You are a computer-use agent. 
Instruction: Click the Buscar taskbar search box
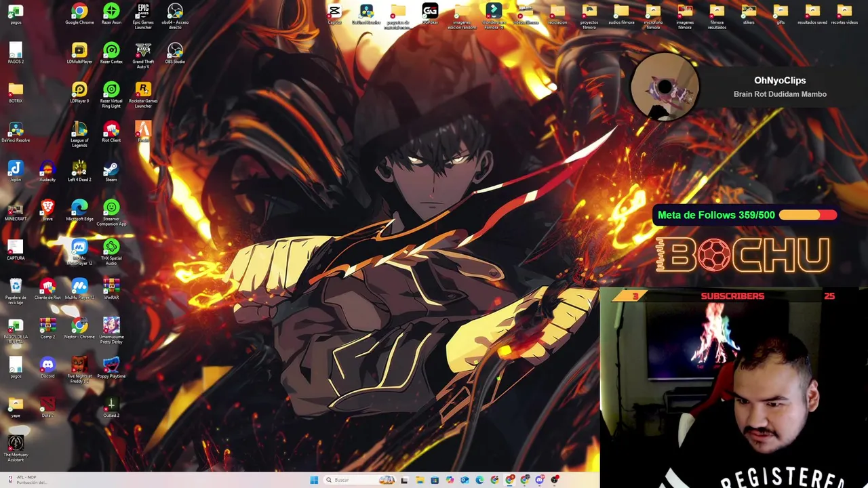point(360,480)
